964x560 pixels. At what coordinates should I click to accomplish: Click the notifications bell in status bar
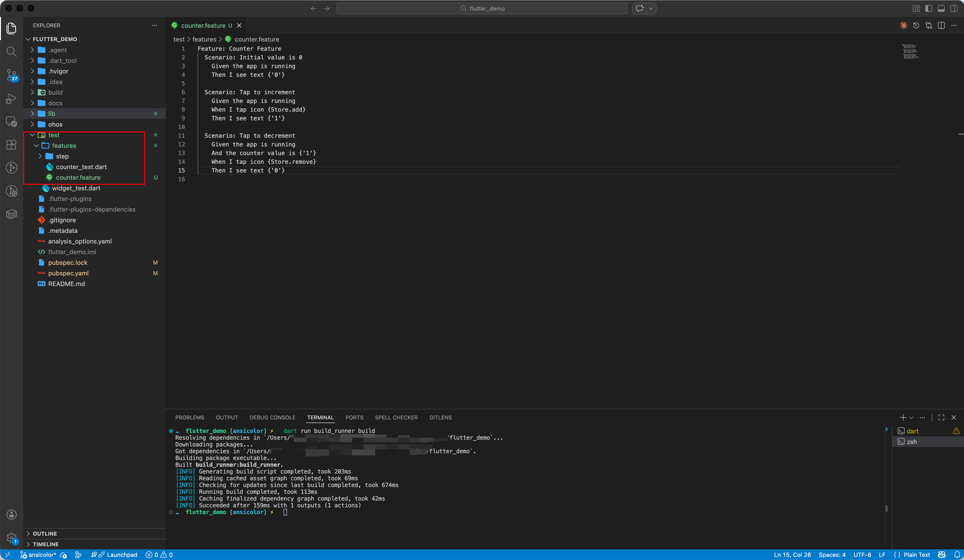pyautogui.click(x=957, y=555)
